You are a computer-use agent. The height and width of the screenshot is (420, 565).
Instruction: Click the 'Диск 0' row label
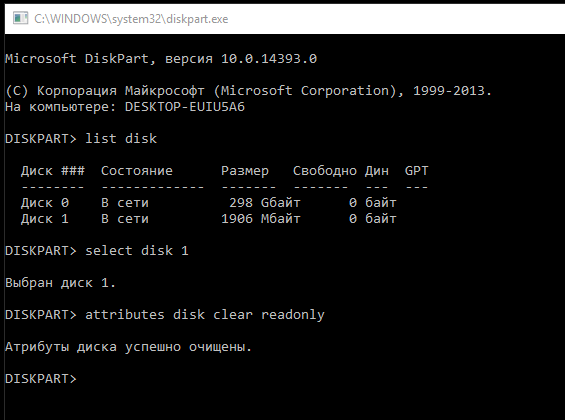click(x=45, y=203)
